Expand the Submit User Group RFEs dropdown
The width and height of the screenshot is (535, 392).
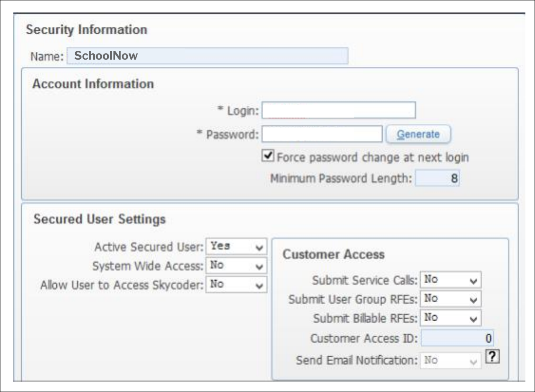[x=451, y=299]
